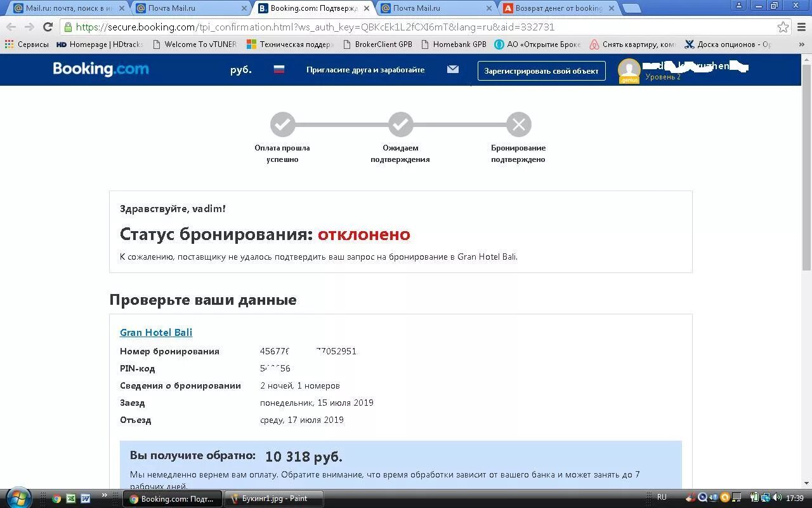Open the Gran Hotel Bali link

(156, 332)
